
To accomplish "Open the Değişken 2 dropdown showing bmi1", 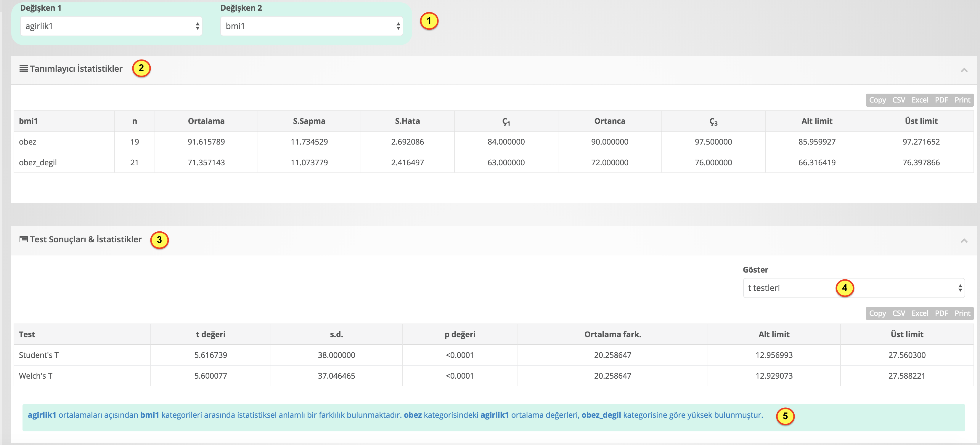I will click(x=311, y=26).
